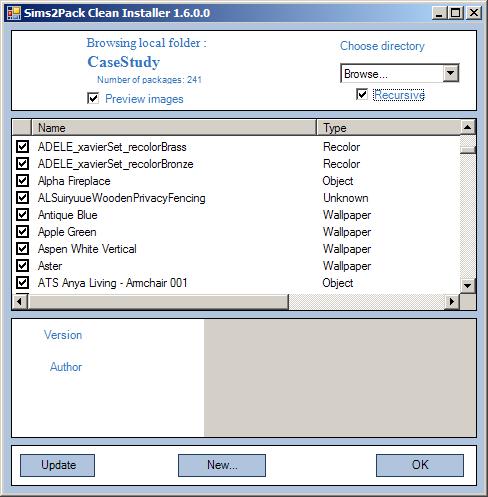This screenshot has width=488, height=497.
Task: Uncheck ALSuiryuueWoodenPrivacyFencing checkbox
Action: coord(22,198)
